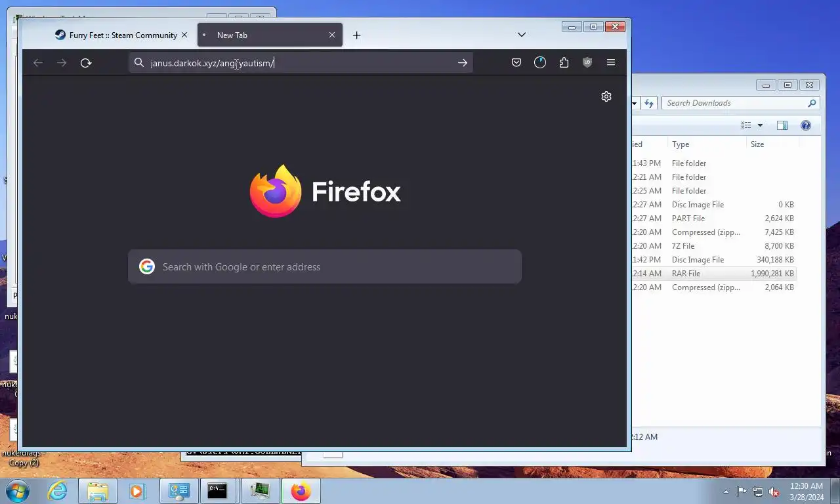
Task: Select the 2:25 AM File folder row
Action: tap(714, 191)
